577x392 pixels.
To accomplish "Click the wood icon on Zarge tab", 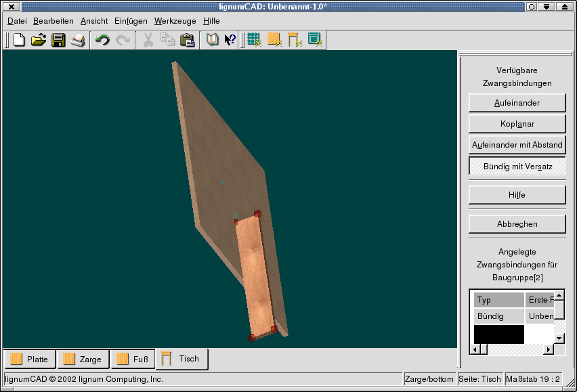I will pos(69,359).
